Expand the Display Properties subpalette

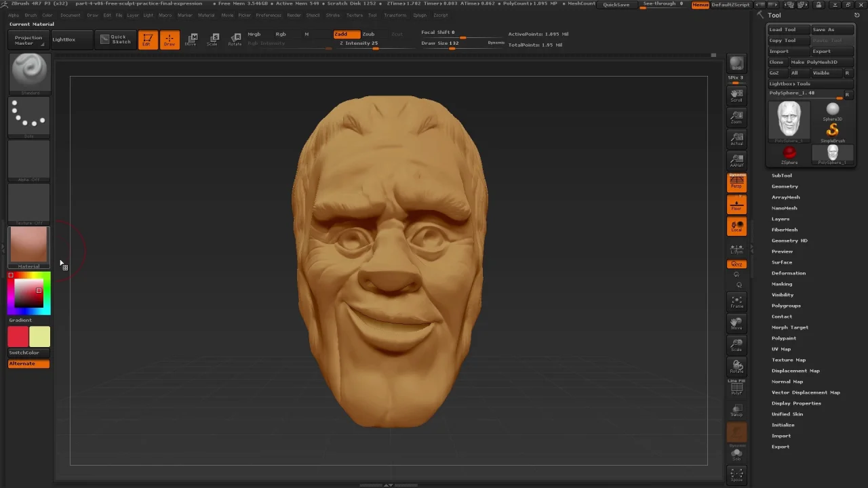coord(796,403)
